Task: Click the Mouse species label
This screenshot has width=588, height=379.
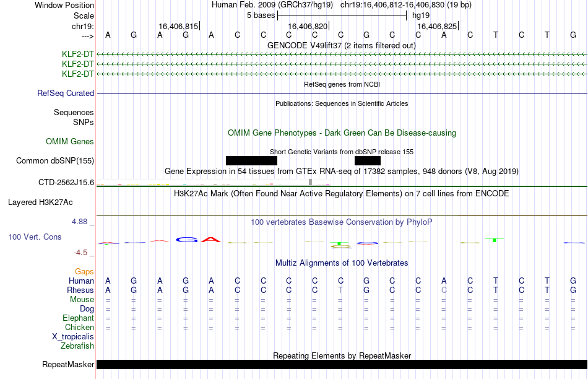Action: [82, 300]
